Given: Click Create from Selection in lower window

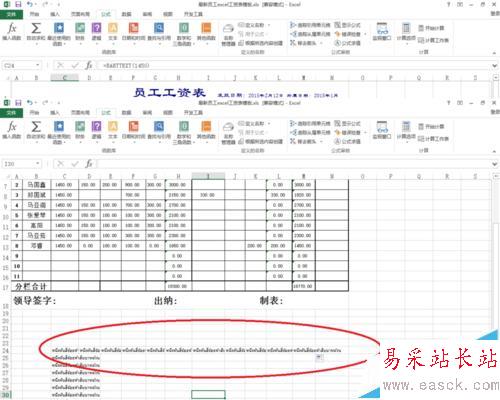Looking at the screenshot, I should [x=261, y=141].
